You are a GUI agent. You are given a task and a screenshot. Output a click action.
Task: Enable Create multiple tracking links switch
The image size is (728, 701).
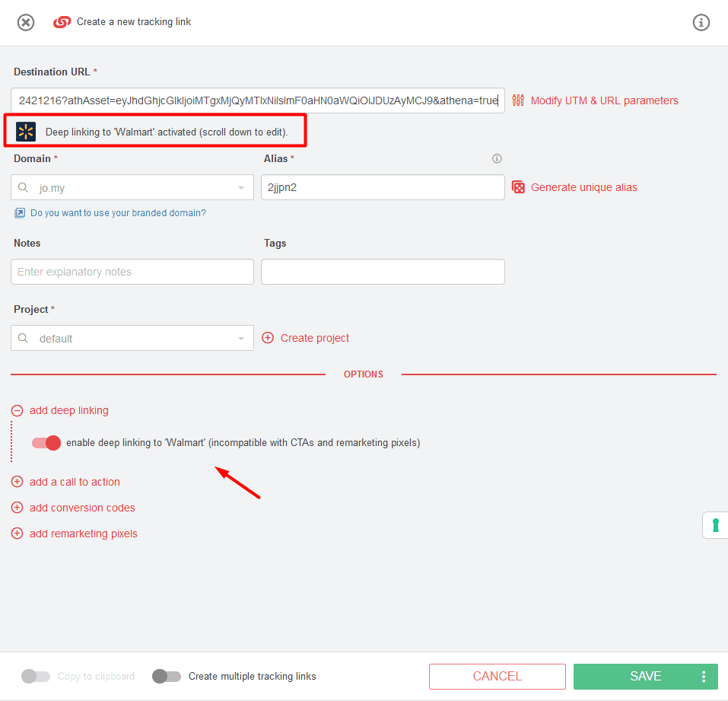[167, 676]
